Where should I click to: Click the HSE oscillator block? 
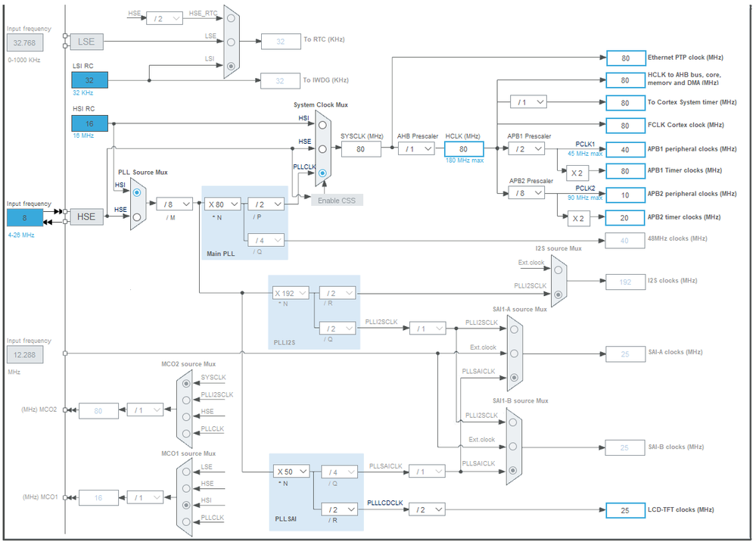click(x=86, y=217)
